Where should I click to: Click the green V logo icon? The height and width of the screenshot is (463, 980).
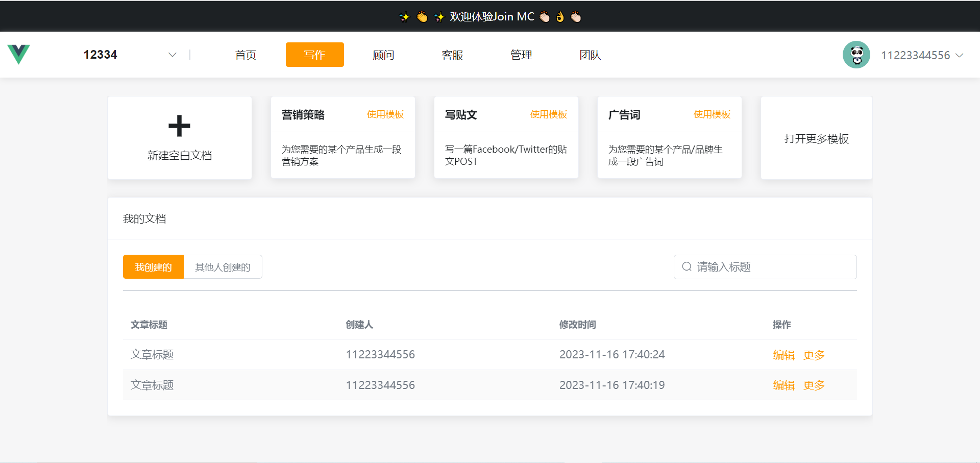[19, 54]
